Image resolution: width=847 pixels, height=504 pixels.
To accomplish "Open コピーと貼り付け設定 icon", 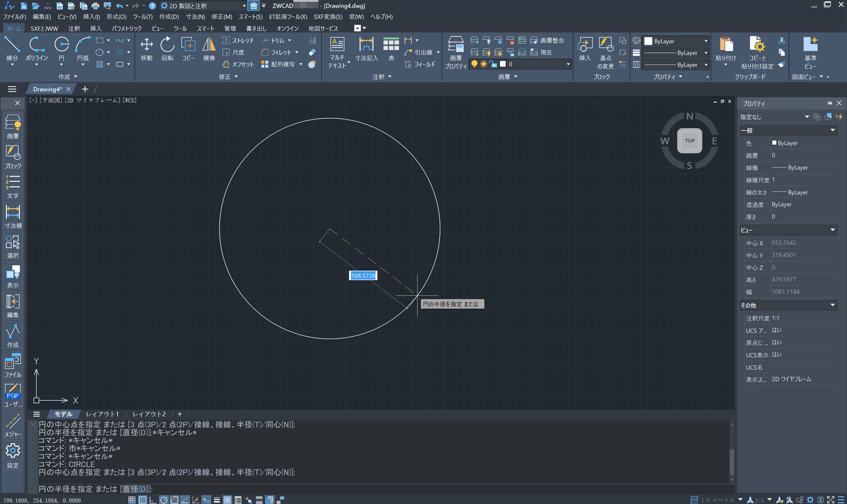I will (757, 52).
